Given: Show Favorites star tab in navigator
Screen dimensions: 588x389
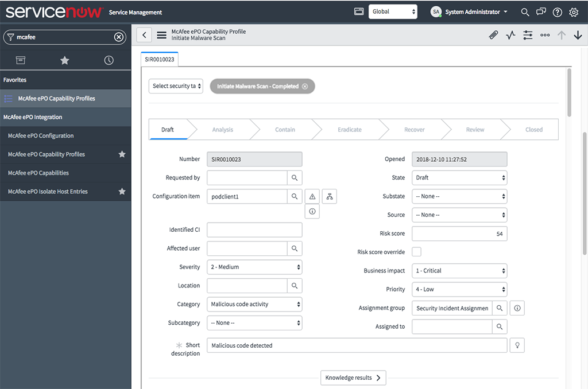Looking at the screenshot, I should [x=64, y=60].
